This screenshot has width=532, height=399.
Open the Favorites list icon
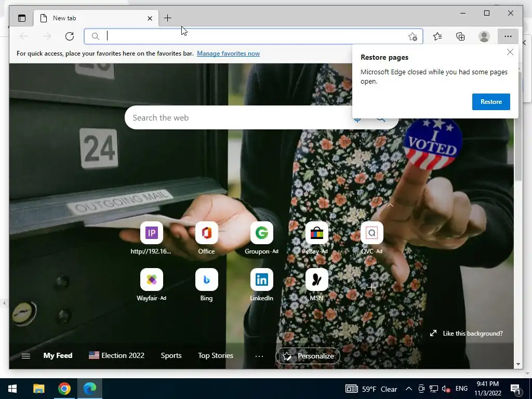[437, 36]
